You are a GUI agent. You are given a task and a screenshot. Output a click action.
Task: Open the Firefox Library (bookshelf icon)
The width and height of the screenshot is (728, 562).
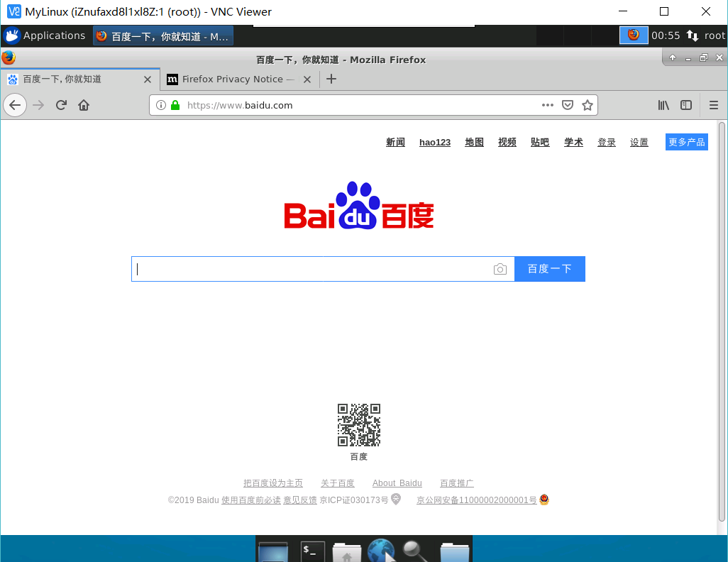click(663, 104)
